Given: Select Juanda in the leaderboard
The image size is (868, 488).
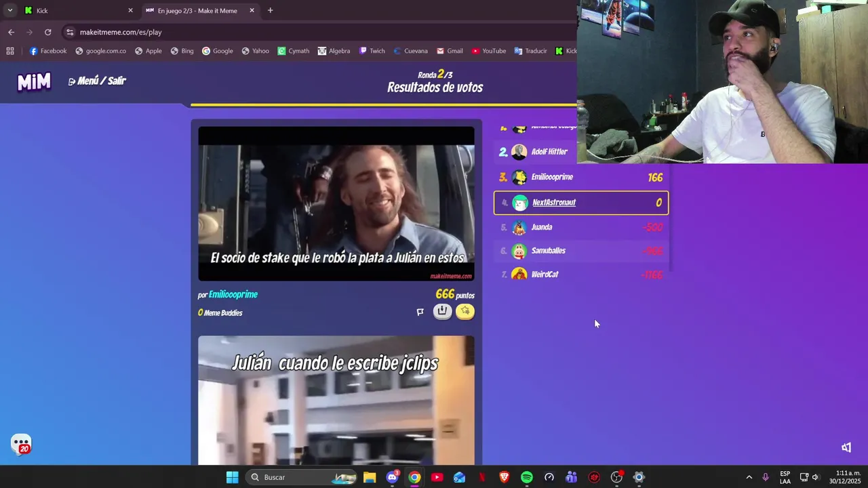Looking at the screenshot, I should coord(581,227).
